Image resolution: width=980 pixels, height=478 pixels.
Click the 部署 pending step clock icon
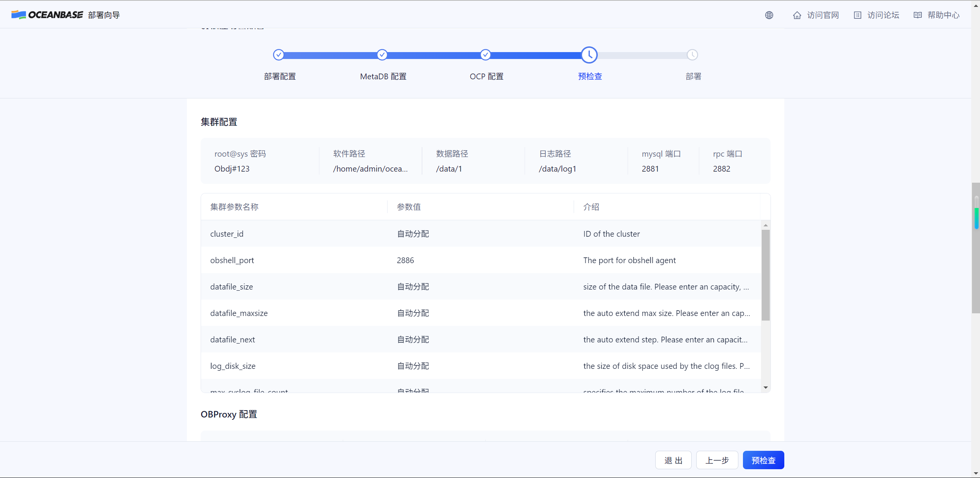[692, 55]
